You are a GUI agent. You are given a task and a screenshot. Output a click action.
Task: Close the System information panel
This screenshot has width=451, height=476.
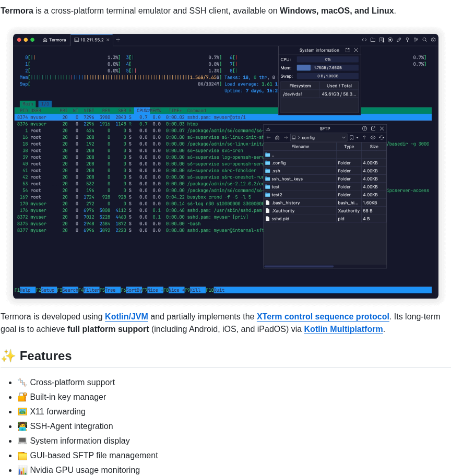(x=356, y=50)
